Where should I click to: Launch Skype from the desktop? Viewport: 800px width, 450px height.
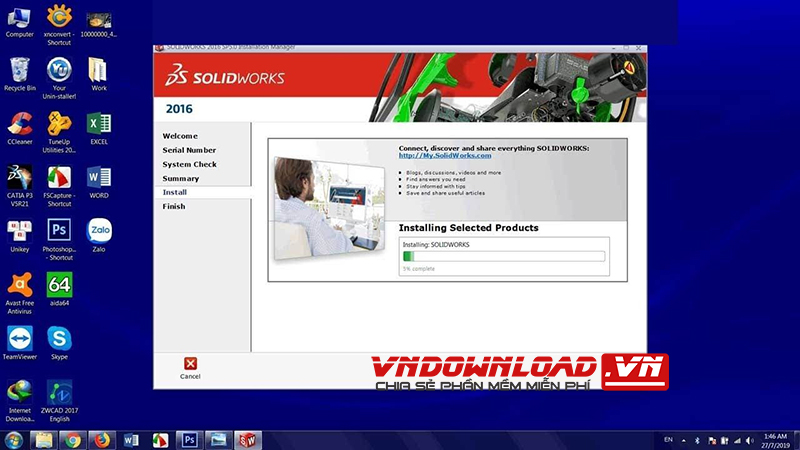(59, 343)
